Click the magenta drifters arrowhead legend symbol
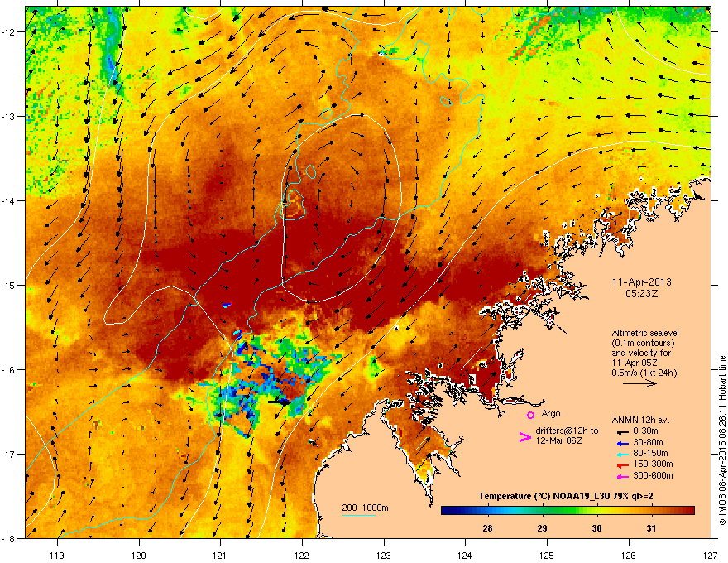The image size is (728, 563). click(x=524, y=437)
